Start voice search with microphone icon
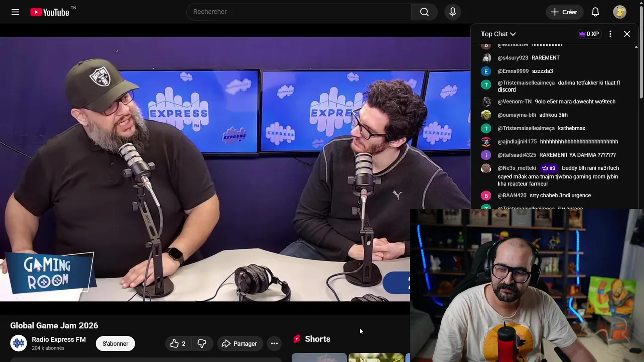This screenshot has width=644, height=362. (x=453, y=12)
